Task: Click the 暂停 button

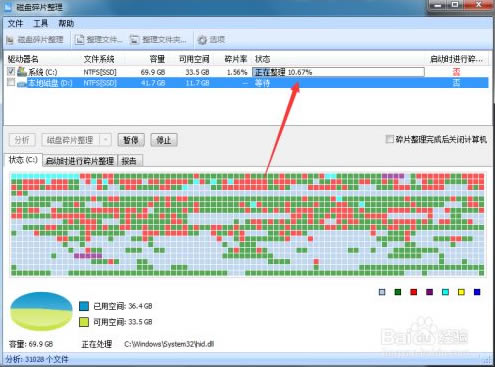Action: [131, 140]
